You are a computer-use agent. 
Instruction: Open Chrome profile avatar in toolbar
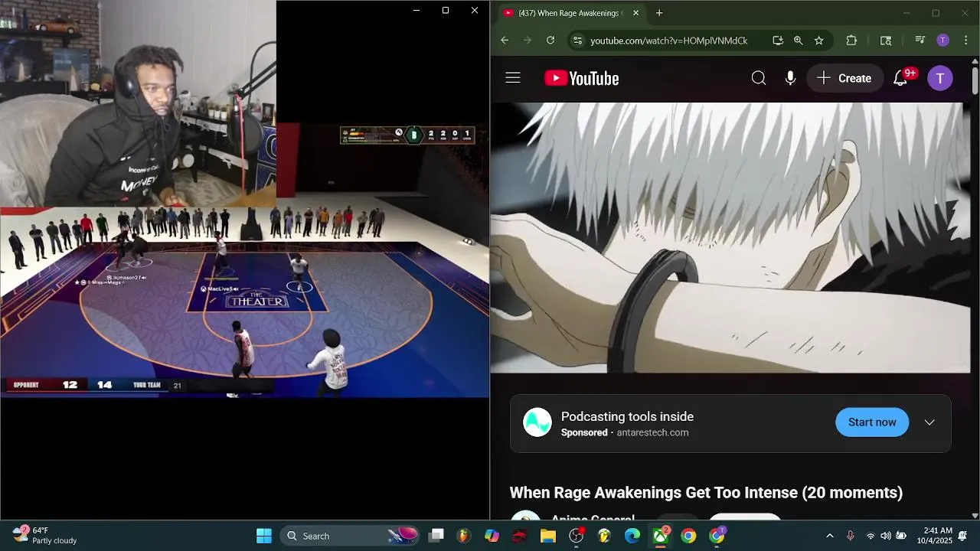(x=943, y=41)
